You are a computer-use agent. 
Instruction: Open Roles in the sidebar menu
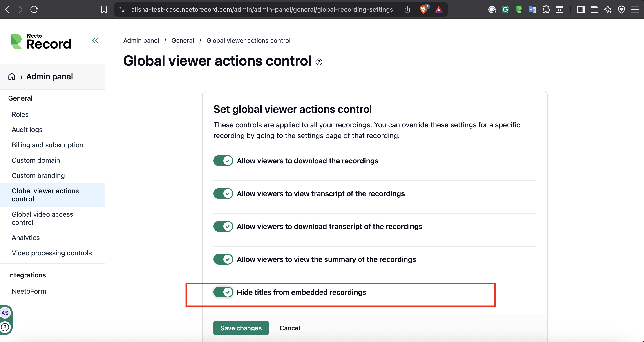[x=20, y=114]
